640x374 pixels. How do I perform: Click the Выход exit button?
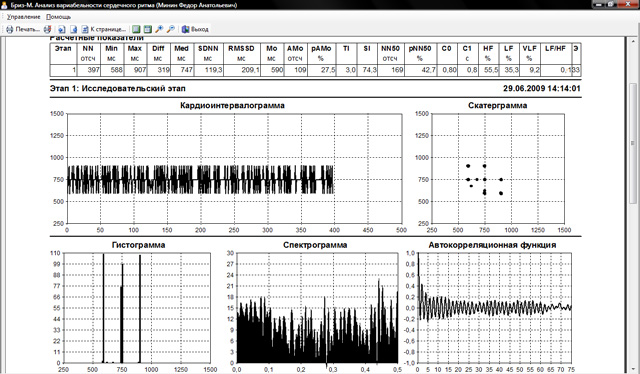pos(195,29)
